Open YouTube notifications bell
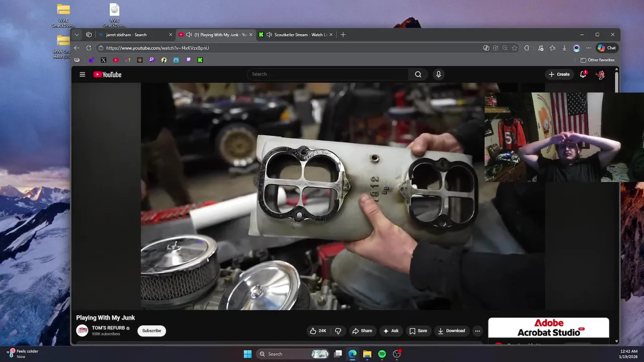This screenshot has width=644, height=362. pyautogui.click(x=583, y=74)
